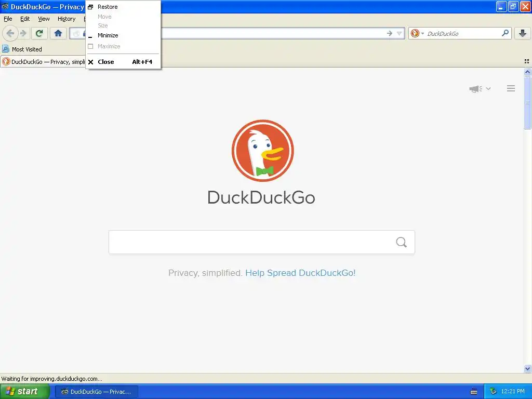This screenshot has width=532, height=399.
Task: Open the hamburger menu on the DuckDuckGo page
Action: [511, 88]
